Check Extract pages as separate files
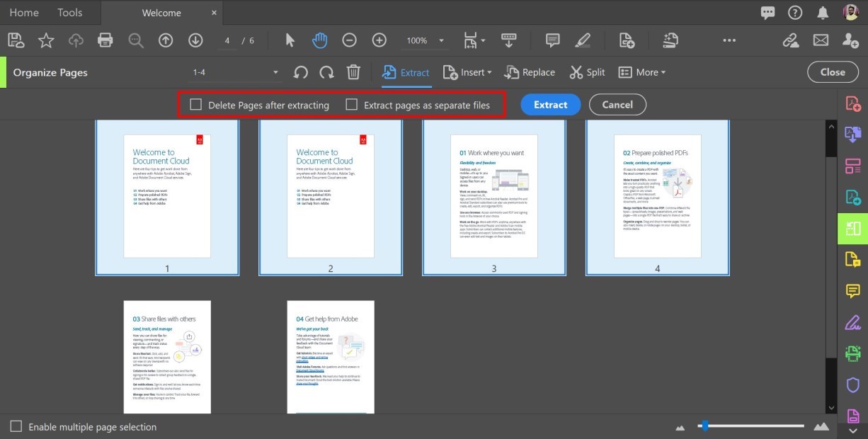This screenshot has width=868, height=439. coord(351,104)
